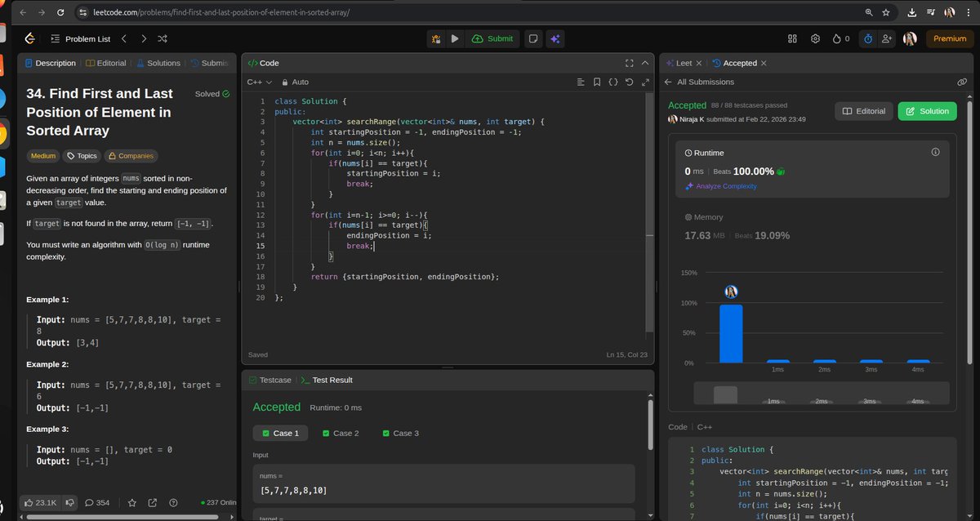980x521 pixels.
Task: Open the 354 comments icon
Action: click(97, 502)
